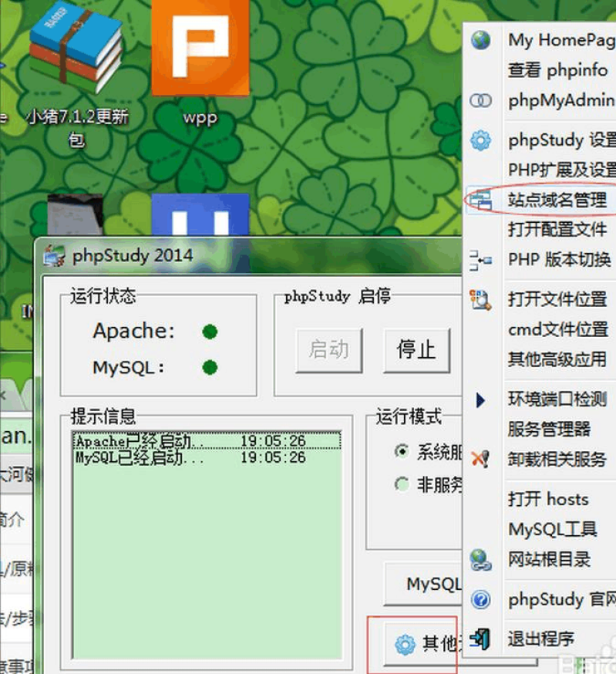Click the gear icon on 其他 button
This screenshot has width=616, height=674.
tap(405, 645)
